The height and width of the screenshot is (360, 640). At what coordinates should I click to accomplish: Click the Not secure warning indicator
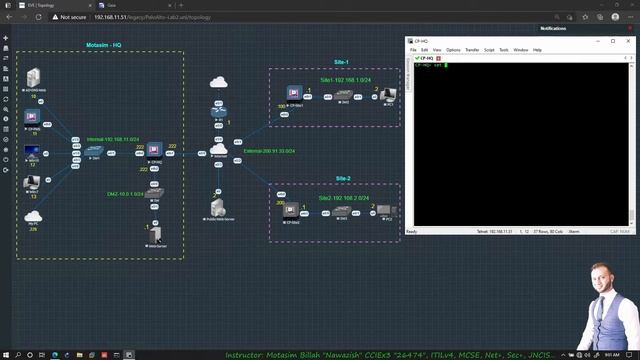tap(69, 17)
